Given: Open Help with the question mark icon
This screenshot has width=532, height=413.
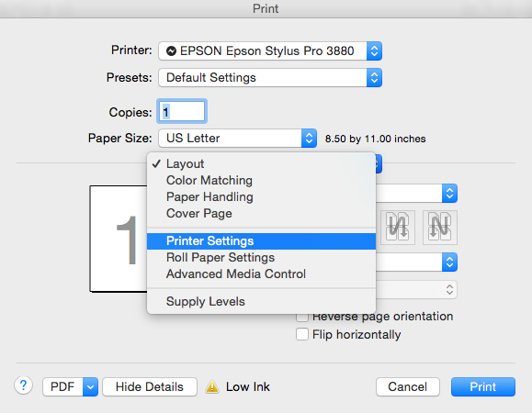Looking at the screenshot, I should (x=23, y=385).
